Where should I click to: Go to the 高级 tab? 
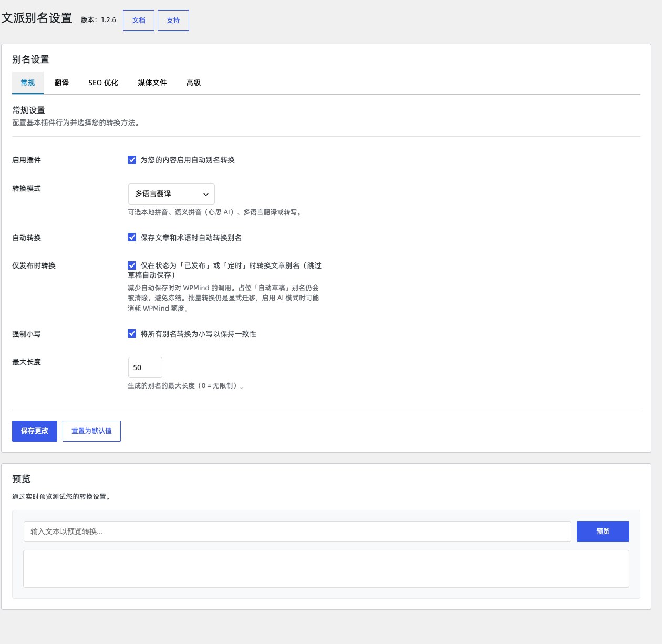(x=193, y=83)
